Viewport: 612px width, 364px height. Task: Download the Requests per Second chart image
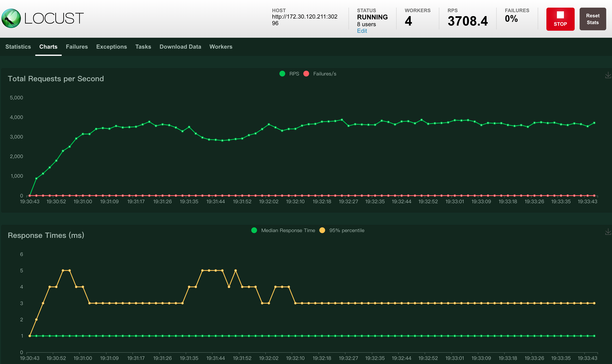point(608,75)
